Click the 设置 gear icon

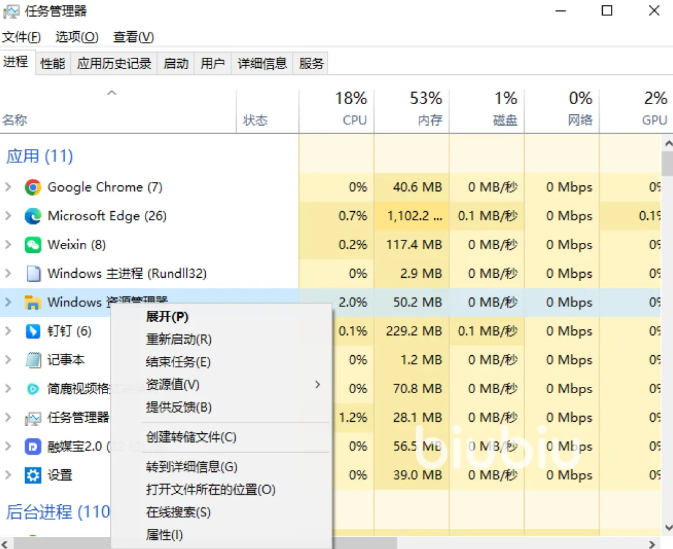(x=33, y=475)
